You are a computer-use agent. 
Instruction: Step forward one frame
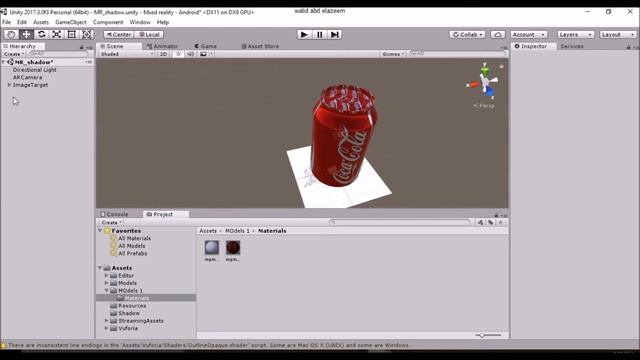coord(335,35)
